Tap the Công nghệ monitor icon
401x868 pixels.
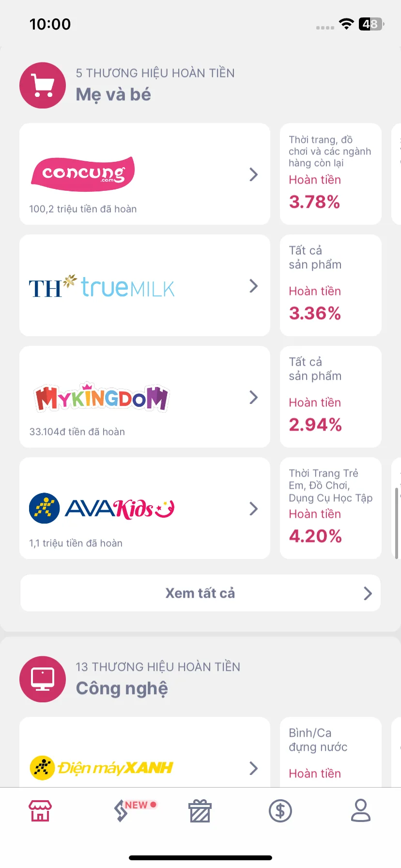click(43, 679)
